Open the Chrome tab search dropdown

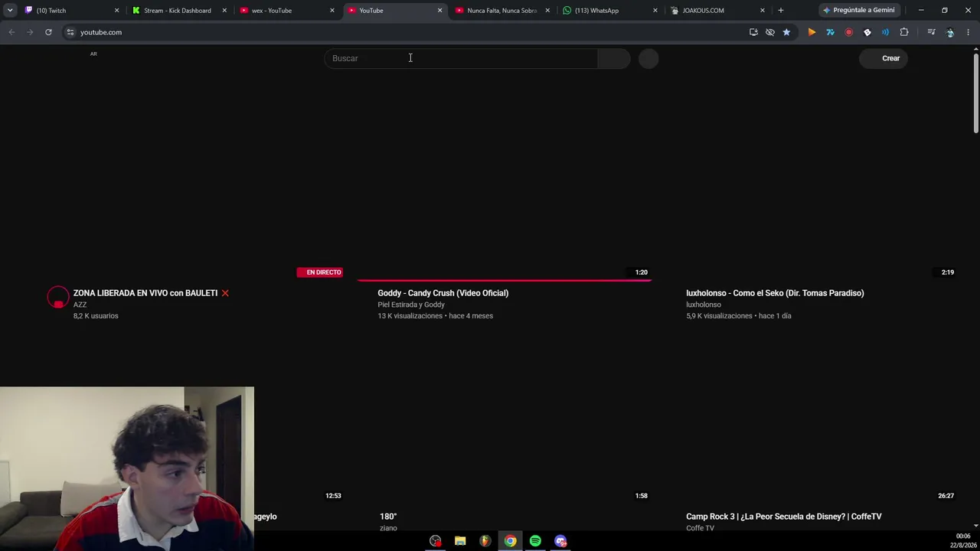[10, 11]
